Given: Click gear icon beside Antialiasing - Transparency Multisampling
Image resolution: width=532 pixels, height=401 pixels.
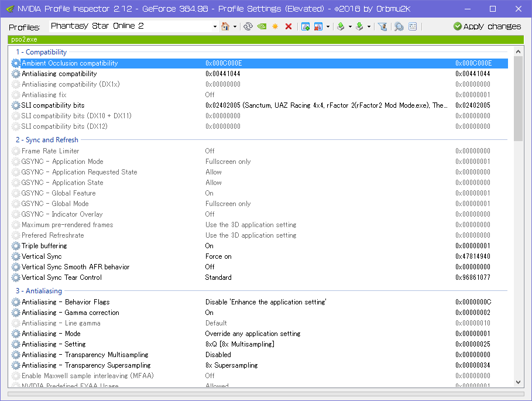Looking at the screenshot, I should [16, 355].
